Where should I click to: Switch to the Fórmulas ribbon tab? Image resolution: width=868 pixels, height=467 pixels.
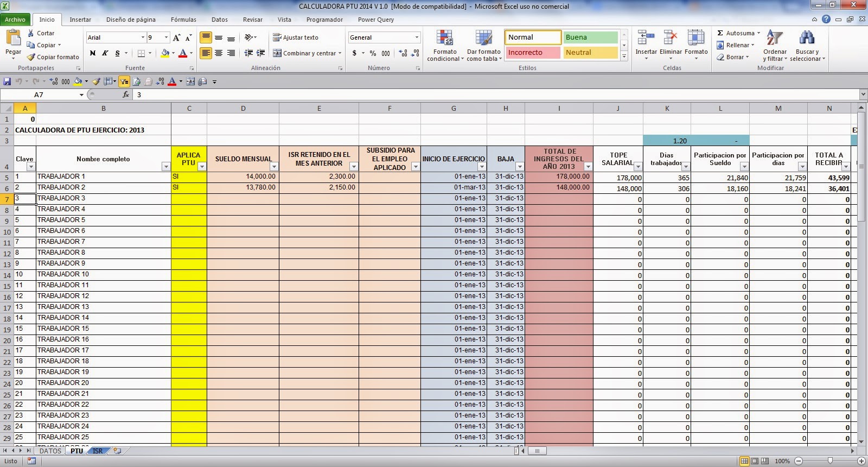183,20
